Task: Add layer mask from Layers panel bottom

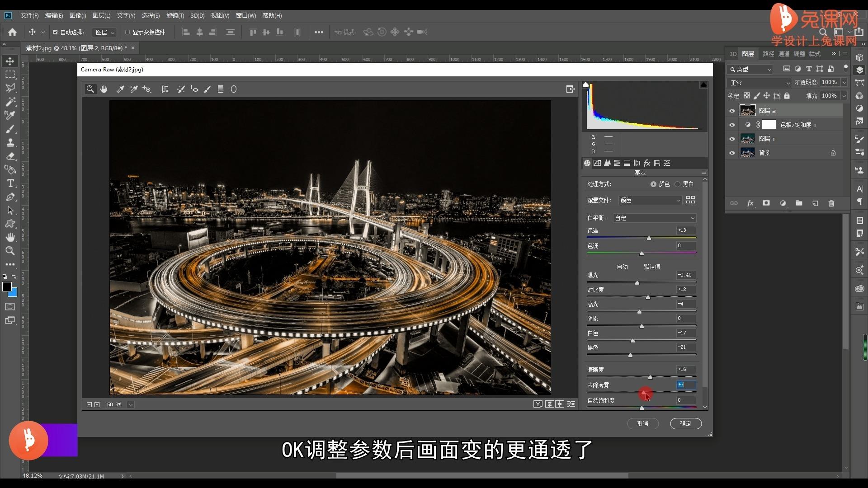Action: 766,203
